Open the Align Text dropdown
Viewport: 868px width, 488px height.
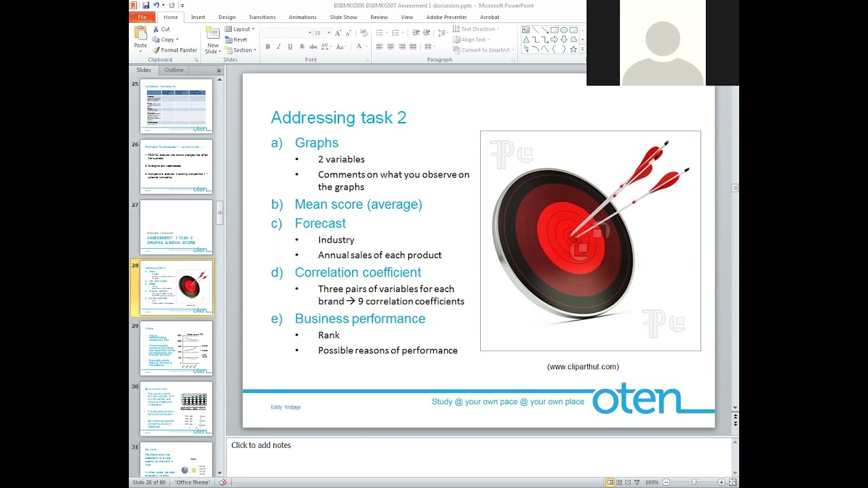[x=471, y=39]
